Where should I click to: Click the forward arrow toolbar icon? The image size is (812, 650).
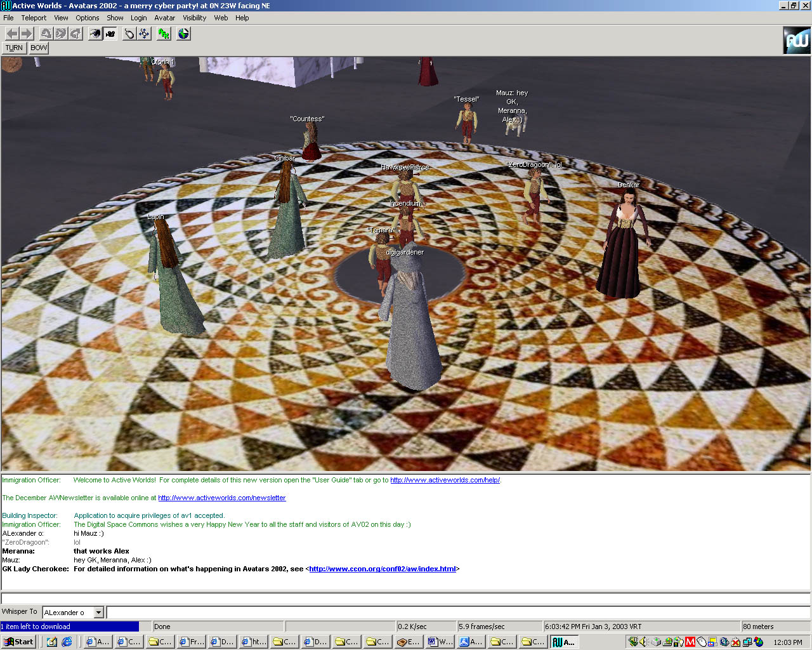[27, 34]
